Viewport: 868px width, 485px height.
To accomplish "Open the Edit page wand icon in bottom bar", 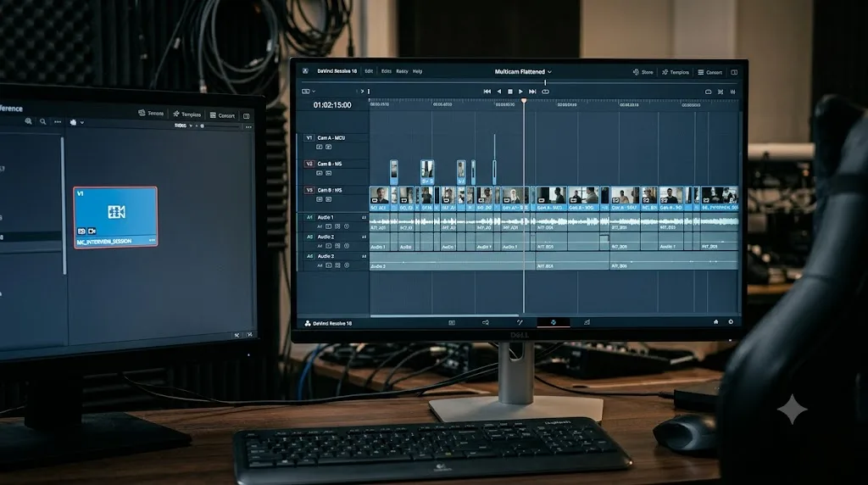I will [520, 322].
